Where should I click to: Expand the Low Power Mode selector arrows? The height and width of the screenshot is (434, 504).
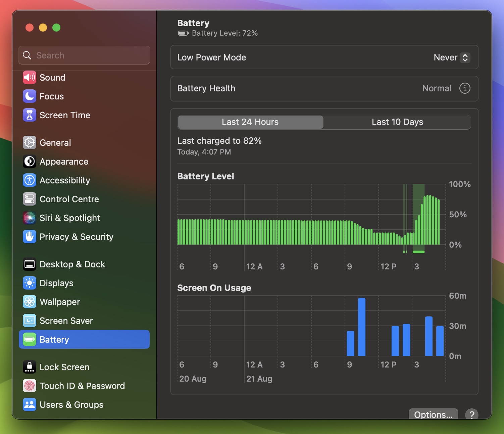click(x=465, y=57)
